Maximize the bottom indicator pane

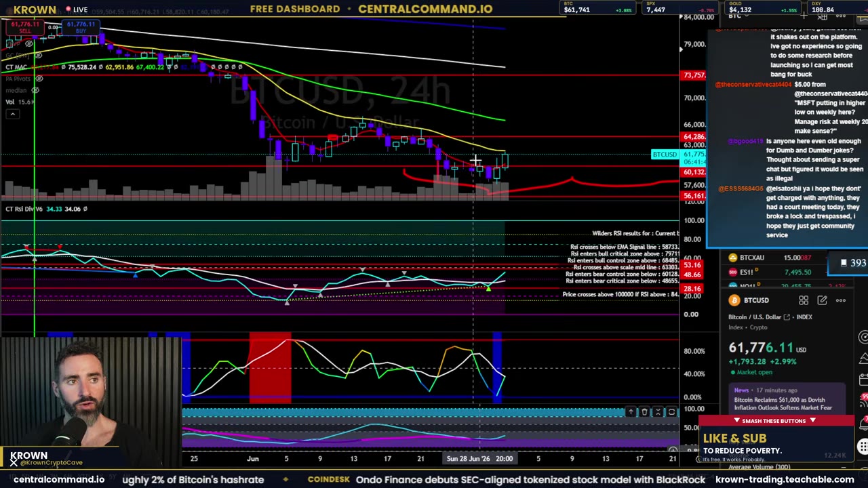pos(671,412)
